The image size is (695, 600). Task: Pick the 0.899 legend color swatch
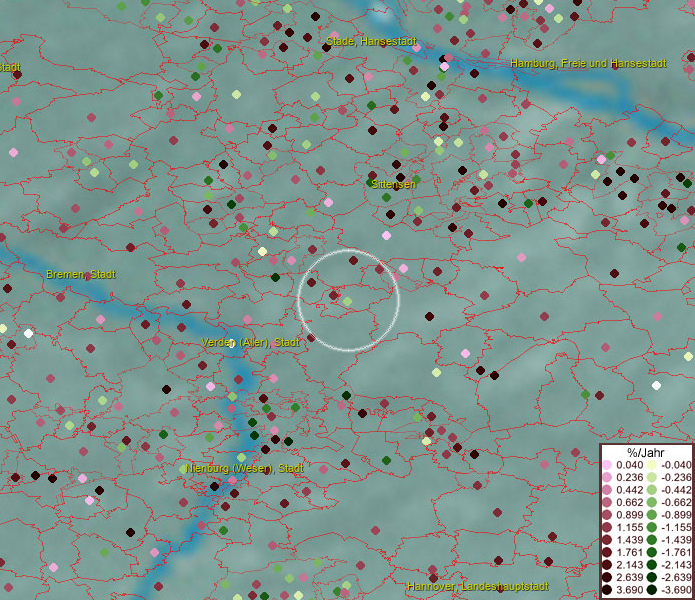click(x=607, y=515)
